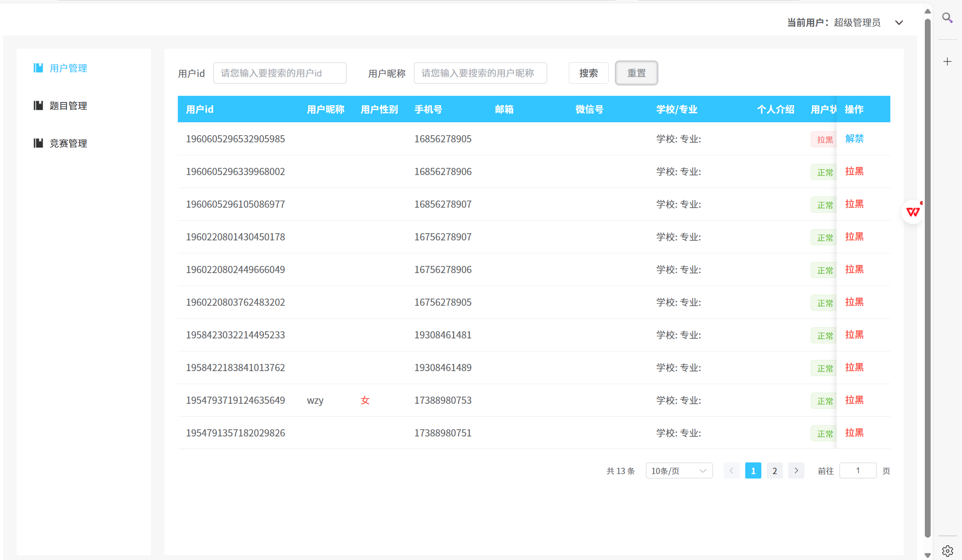
Task: Blacklist user wzy with 拉黑
Action: (854, 400)
